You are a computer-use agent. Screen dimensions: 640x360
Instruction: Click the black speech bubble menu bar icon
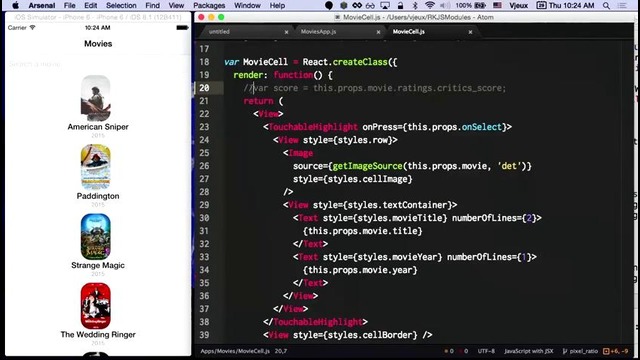pyautogui.click(x=329, y=5)
